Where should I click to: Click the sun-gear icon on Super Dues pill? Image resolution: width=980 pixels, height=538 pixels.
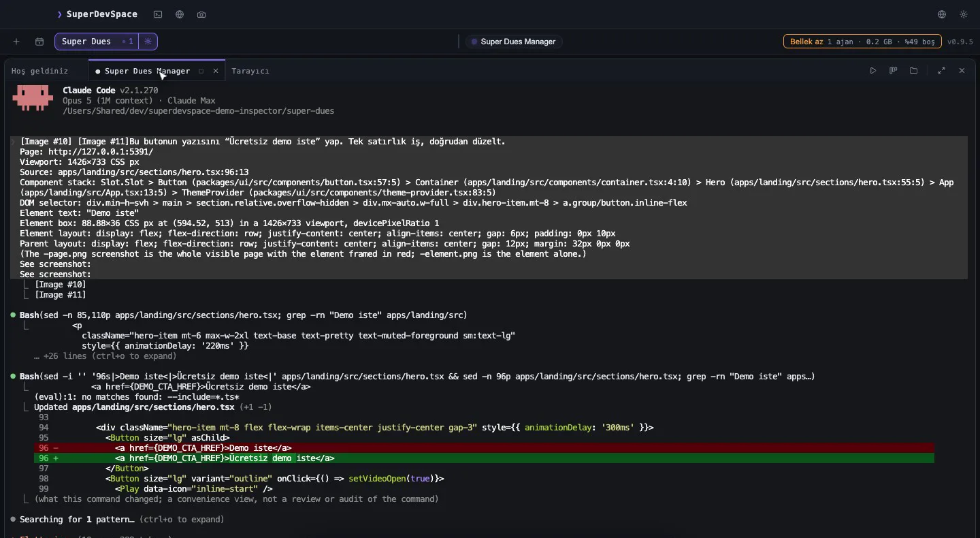tap(148, 42)
